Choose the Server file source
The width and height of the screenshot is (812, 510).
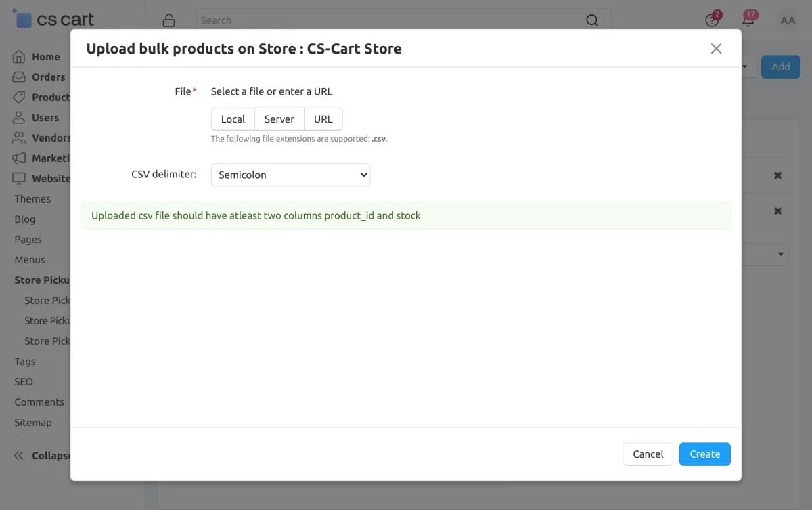(x=279, y=119)
